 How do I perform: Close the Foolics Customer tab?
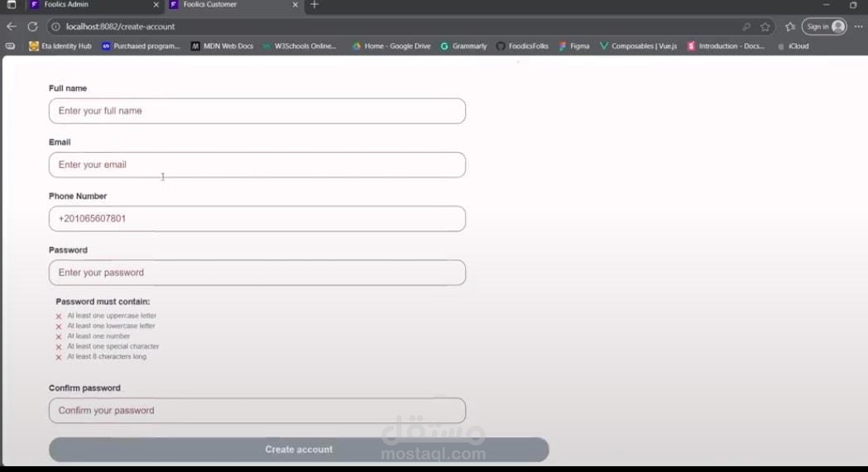295,4
